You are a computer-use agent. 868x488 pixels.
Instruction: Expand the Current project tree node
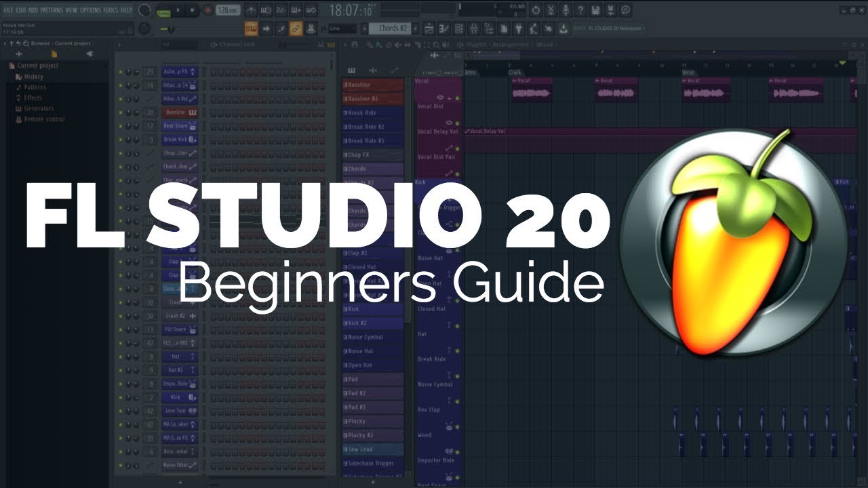34,66
